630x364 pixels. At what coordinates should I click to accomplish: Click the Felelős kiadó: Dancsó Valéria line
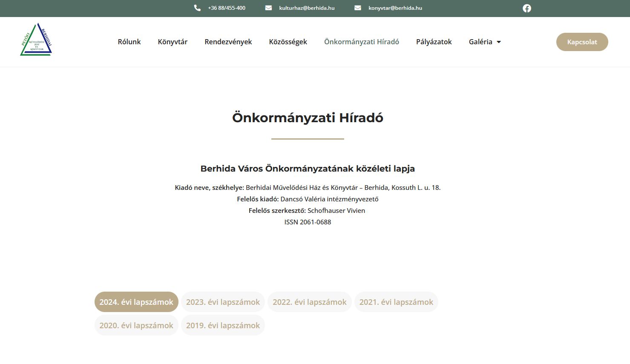pos(308,199)
